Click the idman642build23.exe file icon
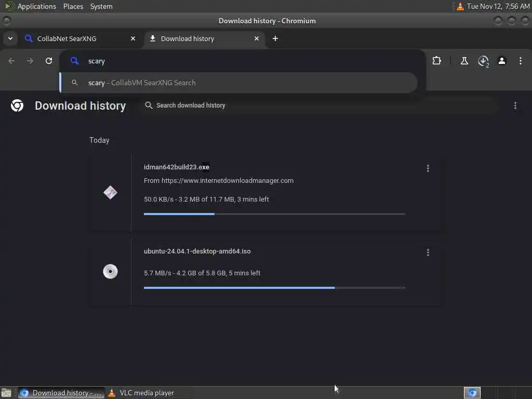The width and height of the screenshot is (532, 399). pos(110,193)
